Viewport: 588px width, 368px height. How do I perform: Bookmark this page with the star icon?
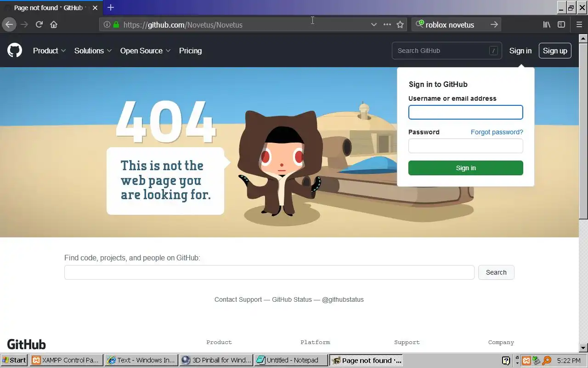[400, 24]
